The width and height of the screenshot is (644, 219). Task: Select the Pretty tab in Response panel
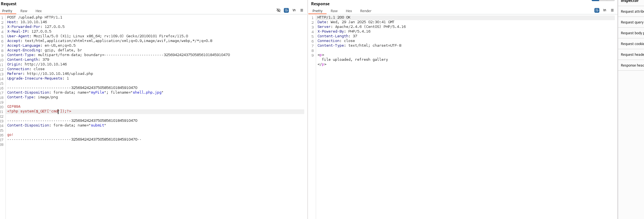(317, 11)
